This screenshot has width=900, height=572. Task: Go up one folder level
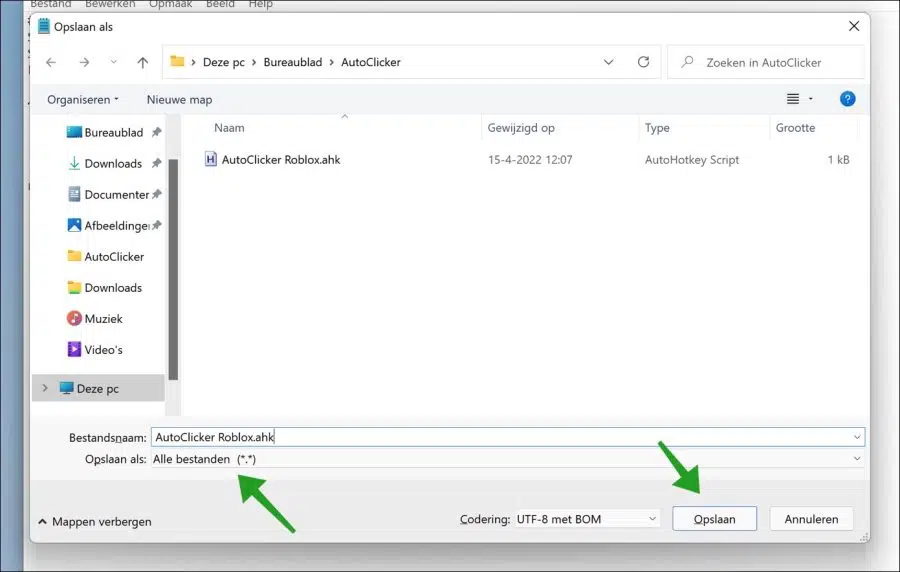142,62
